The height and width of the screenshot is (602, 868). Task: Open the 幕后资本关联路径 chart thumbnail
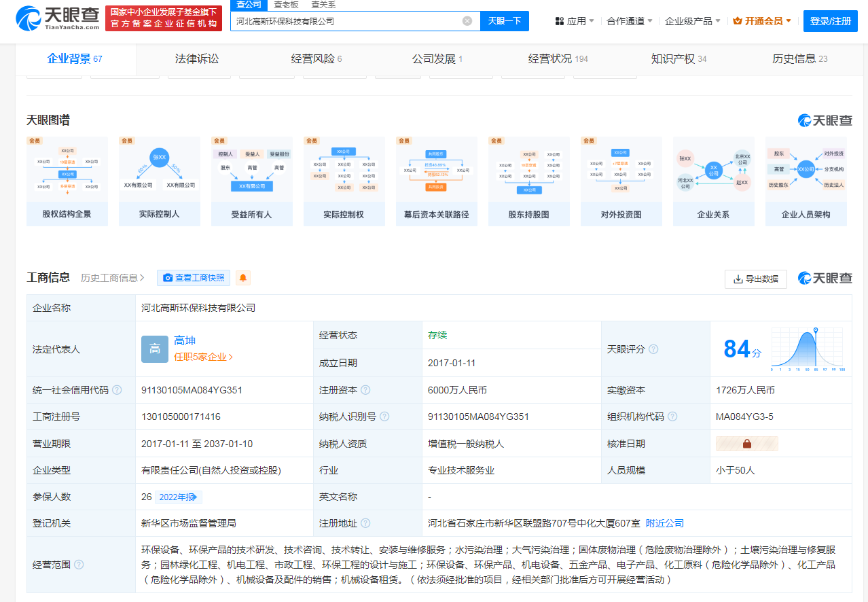pyautogui.click(x=436, y=181)
